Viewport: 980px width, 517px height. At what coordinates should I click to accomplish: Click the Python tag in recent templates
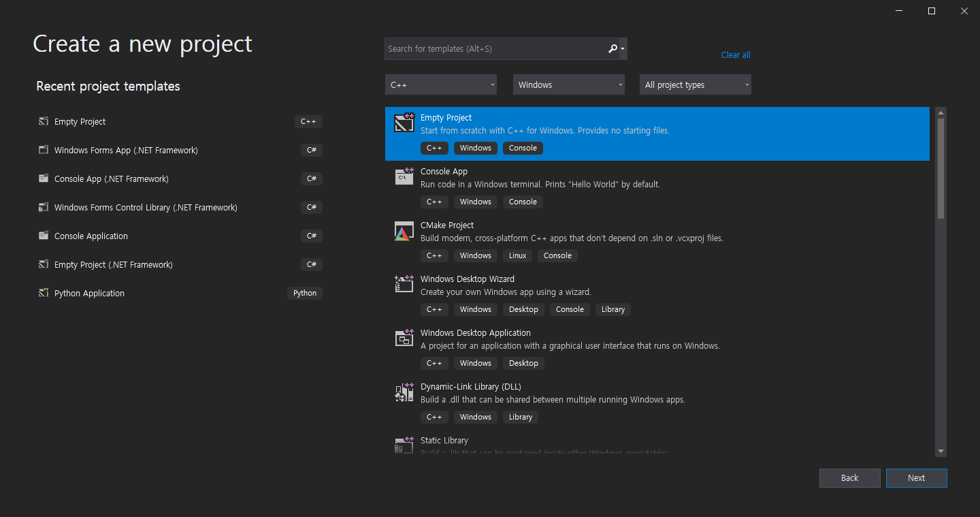[305, 293]
